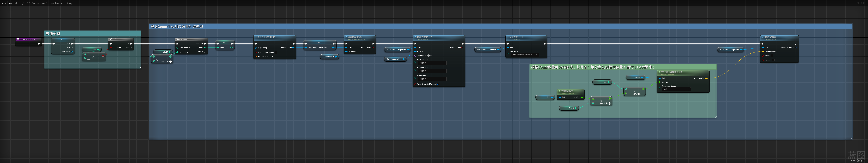Viewport: 868px width, 163px height.
Task: Click the forward navigation arrow
Action: tap(16, 3)
